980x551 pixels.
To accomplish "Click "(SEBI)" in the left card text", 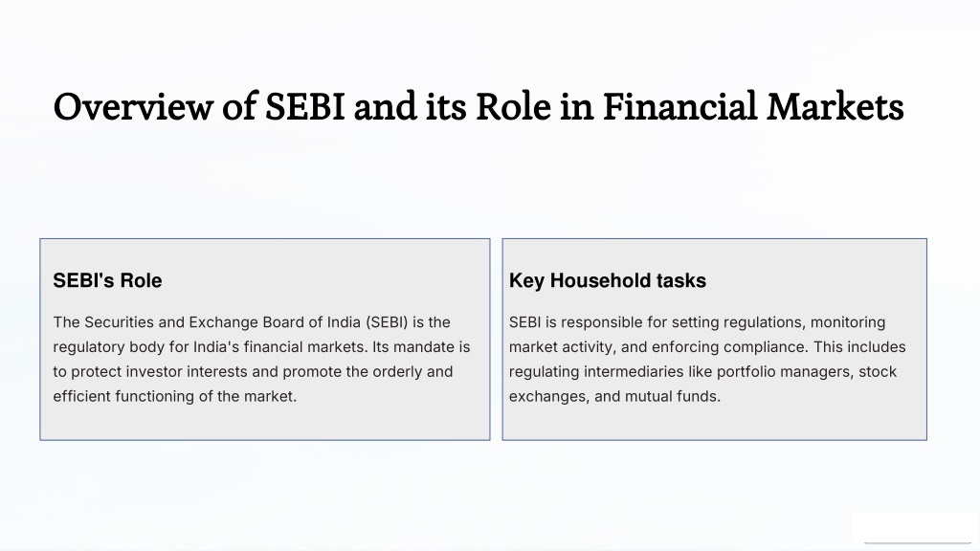I will 387,322.
